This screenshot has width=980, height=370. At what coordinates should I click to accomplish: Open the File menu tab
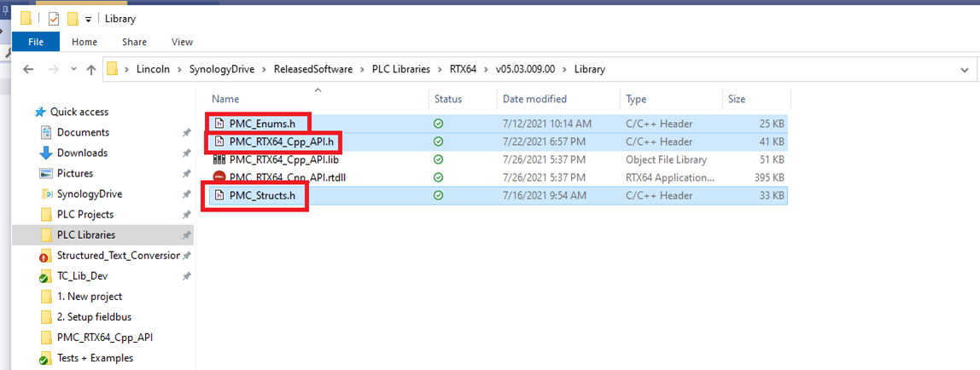pyautogui.click(x=36, y=42)
